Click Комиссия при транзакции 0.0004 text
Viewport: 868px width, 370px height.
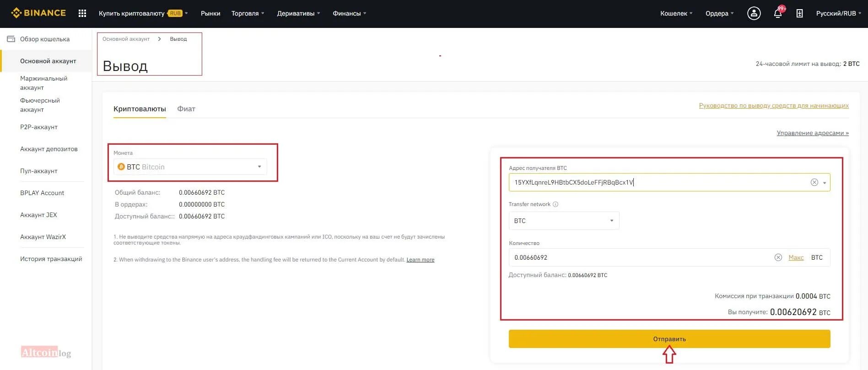click(x=772, y=296)
